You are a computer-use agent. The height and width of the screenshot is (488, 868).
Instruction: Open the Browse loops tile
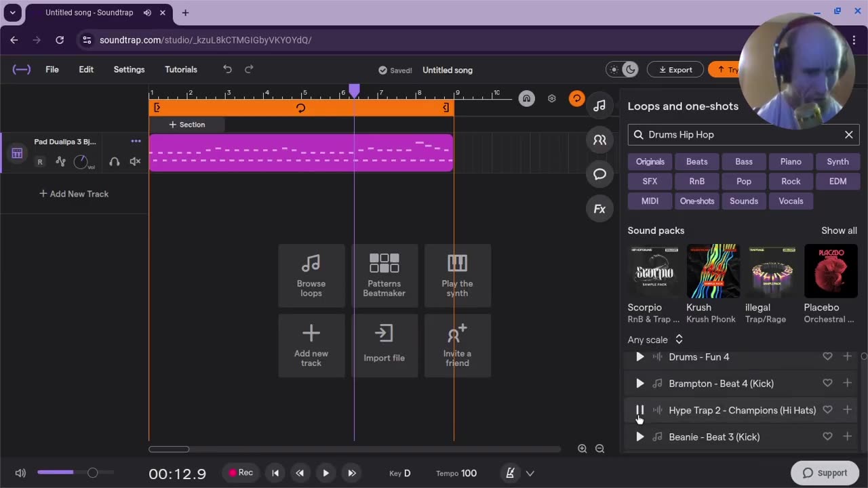pos(311,276)
